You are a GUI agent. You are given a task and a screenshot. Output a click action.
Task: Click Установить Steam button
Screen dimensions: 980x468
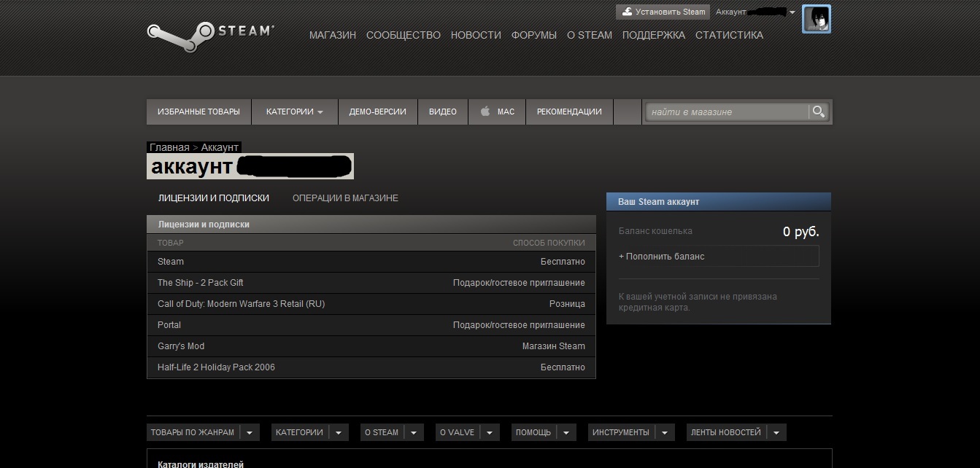[x=663, y=12]
